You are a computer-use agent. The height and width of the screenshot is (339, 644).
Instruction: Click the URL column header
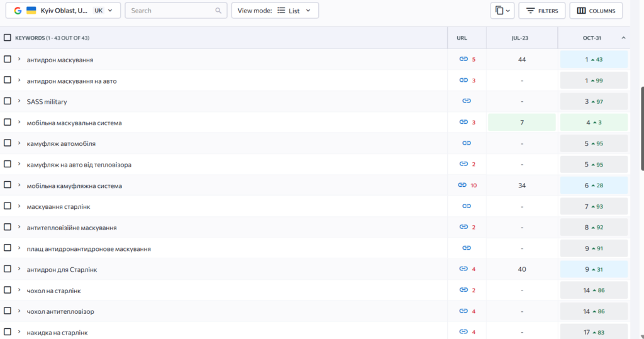tap(462, 38)
